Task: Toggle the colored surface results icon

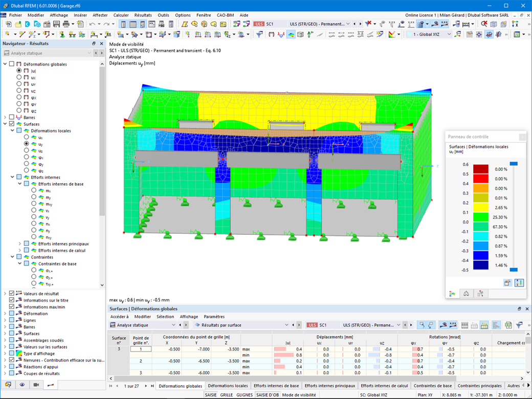Action: point(291,34)
